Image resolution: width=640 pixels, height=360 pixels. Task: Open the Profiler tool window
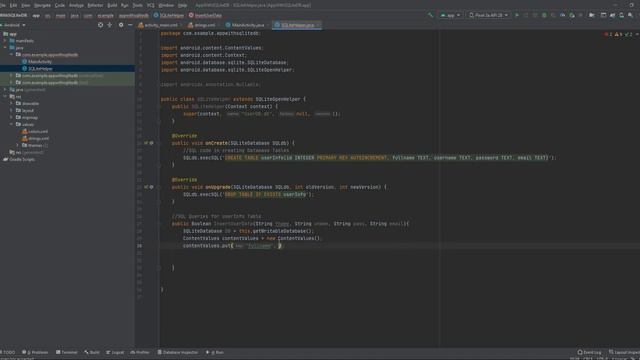click(x=140, y=352)
